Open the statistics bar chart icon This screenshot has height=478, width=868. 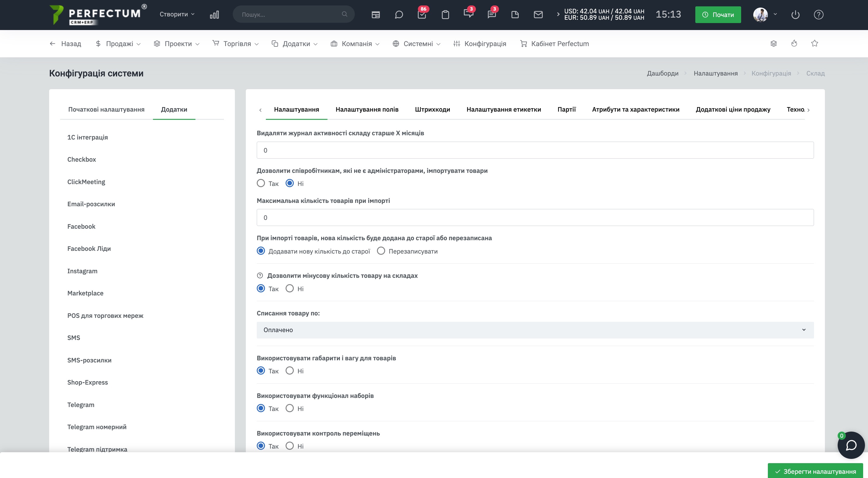tap(214, 15)
